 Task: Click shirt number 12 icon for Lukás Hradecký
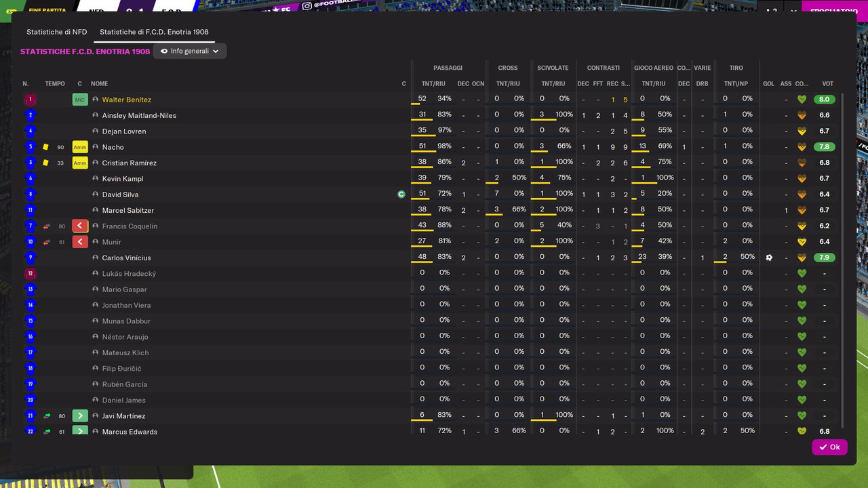pyautogui.click(x=30, y=274)
